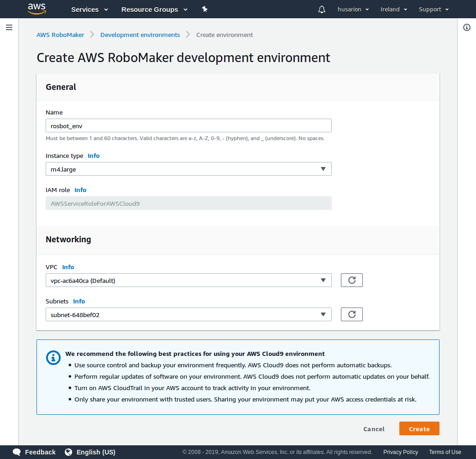
Task: Expand the Instance type dropdown
Action: click(x=188, y=169)
